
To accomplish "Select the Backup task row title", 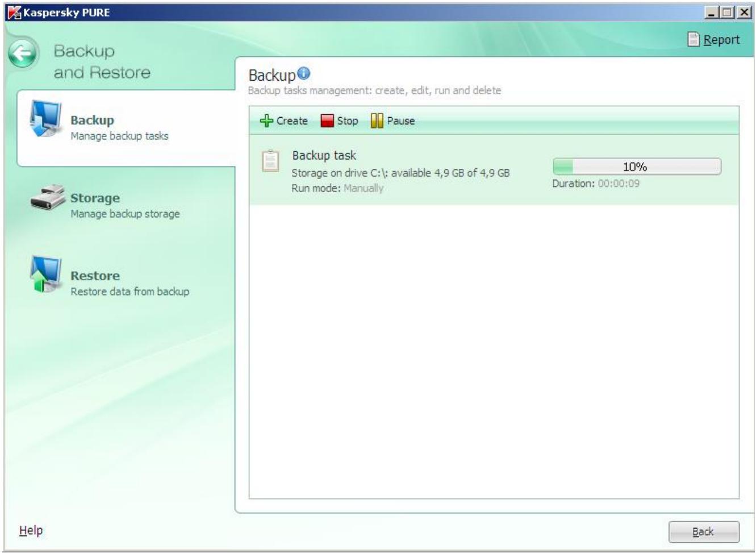I will tap(324, 155).
